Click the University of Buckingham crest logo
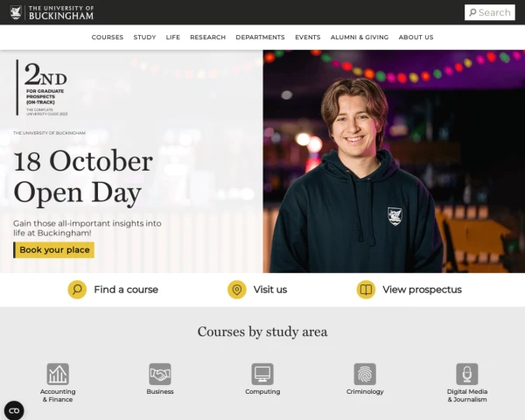The image size is (525, 420). [x=16, y=12]
